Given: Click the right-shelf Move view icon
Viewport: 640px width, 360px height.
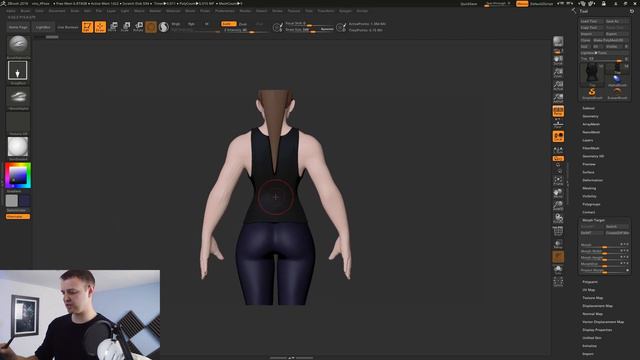Looking at the screenshot, I should 558,193.
